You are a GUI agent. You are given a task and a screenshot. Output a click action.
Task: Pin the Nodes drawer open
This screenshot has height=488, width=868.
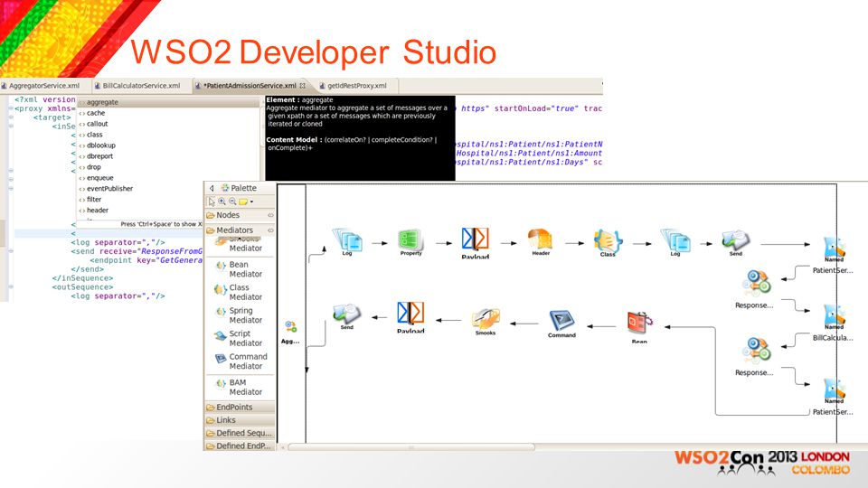[x=270, y=215]
